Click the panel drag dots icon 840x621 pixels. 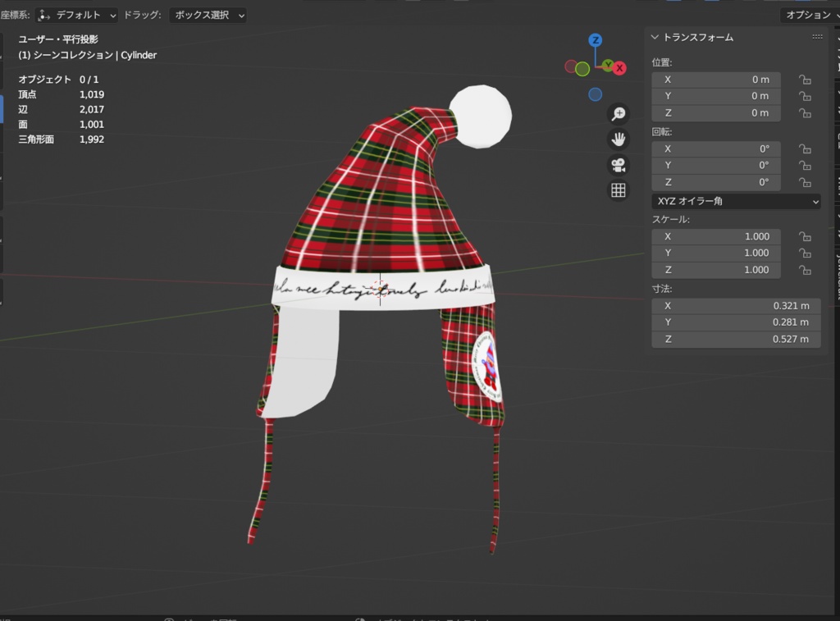coord(818,37)
